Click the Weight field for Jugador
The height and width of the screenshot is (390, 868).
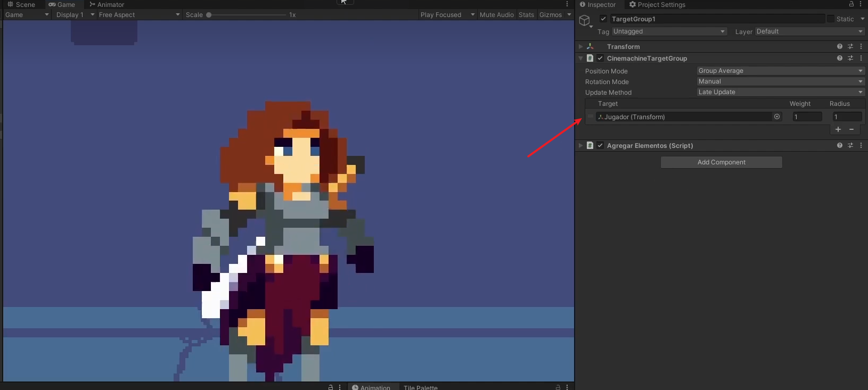click(x=807, y=117)
